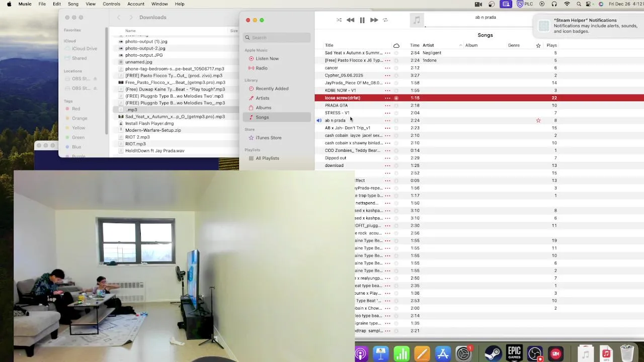Open the Window menu
Viewport: 644px width, 362px height.
click(x=159, y=4)
